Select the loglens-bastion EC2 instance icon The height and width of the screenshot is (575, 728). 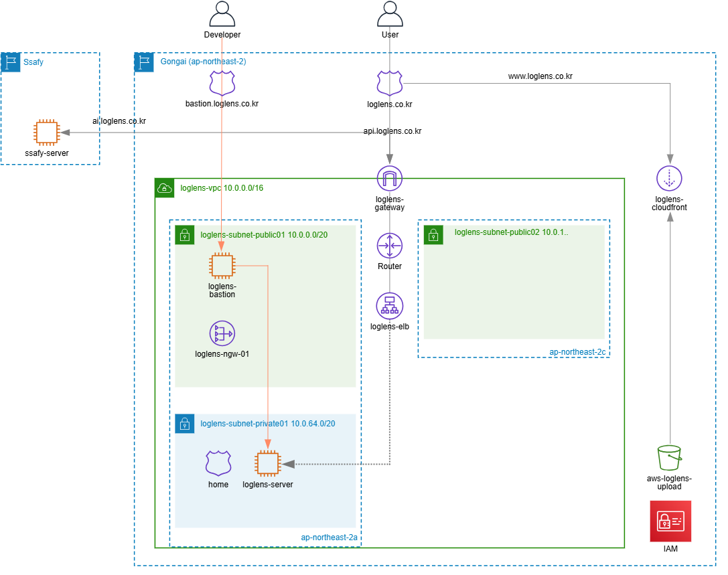point(222,266)
